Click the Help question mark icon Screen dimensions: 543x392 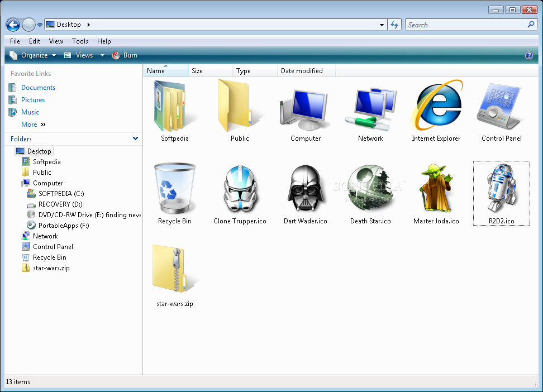[529, 55]
